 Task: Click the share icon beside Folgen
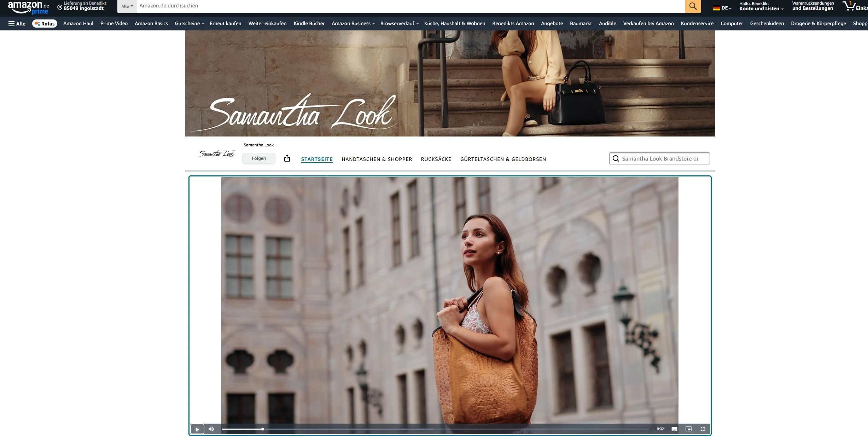tap(287, 158)
